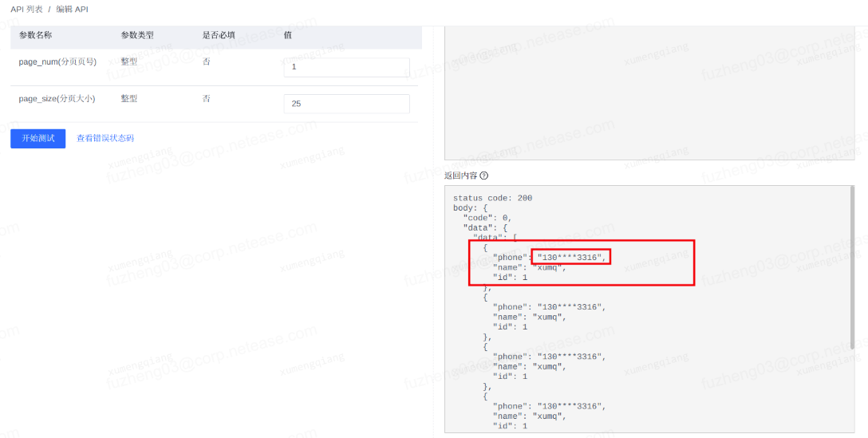Focus the page_size value input field

click(x=346, y=104)
